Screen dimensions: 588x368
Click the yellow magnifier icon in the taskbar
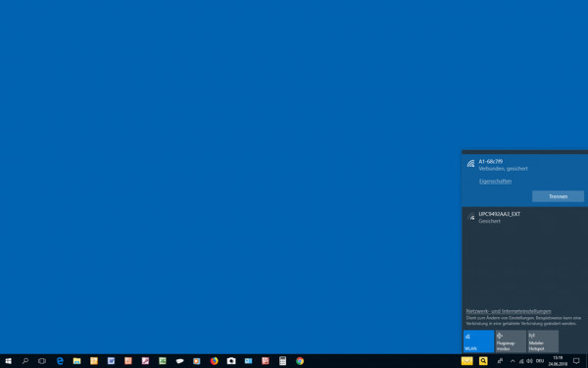click(483, 361)
